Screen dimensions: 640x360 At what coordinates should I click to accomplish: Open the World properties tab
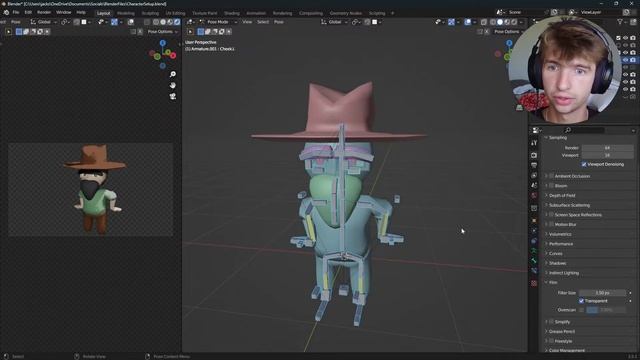coord(534,195)
